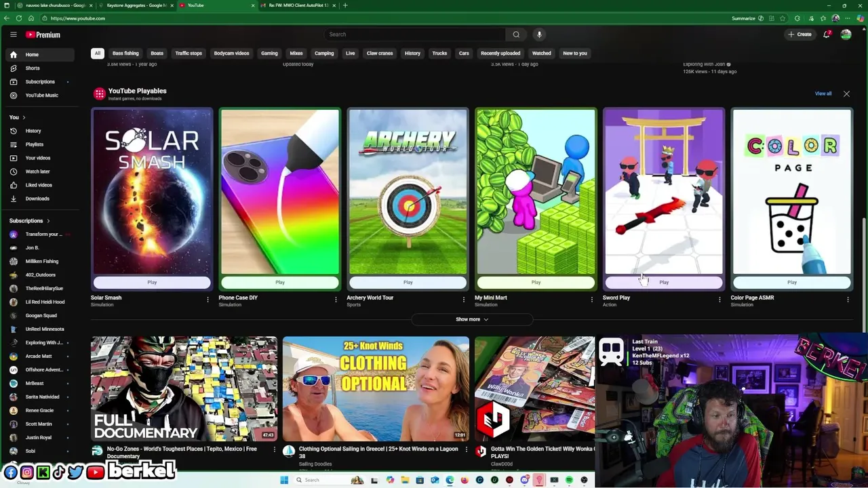
Task: Play My Mini Mart game
Action: [536, 283]
